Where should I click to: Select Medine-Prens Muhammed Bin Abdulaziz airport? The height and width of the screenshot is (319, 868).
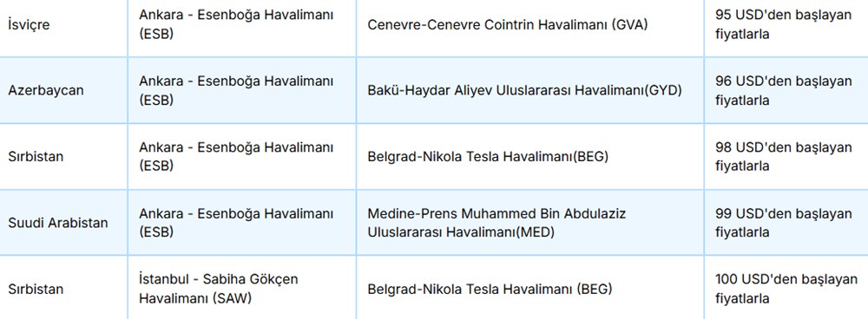click(496, 223)
